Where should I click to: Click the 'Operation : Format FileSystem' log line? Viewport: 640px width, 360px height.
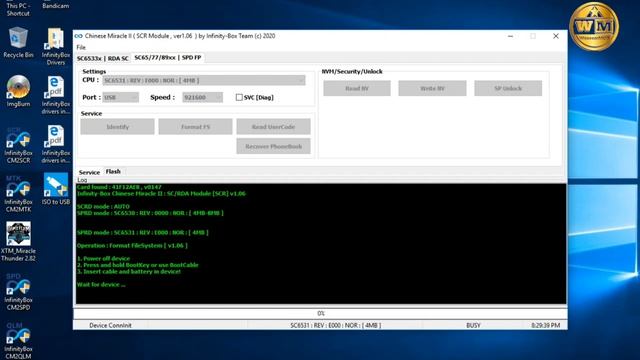pyautogui.click(x=132, y=245)
